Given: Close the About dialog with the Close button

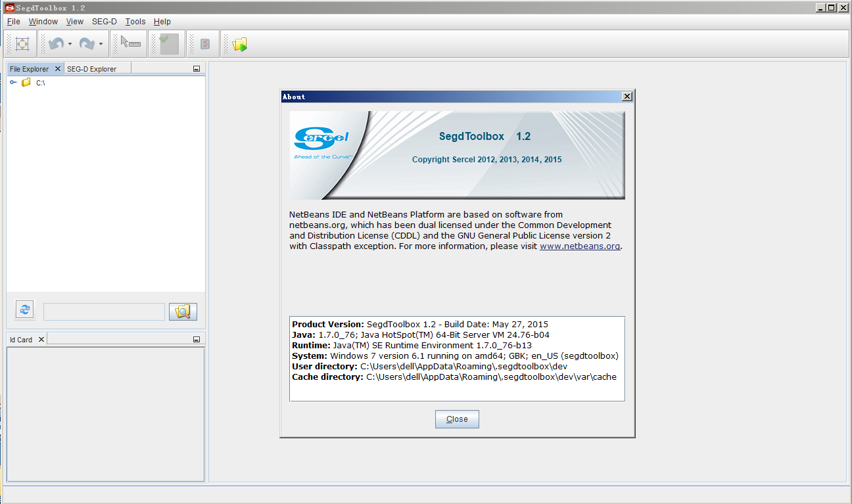Looking at the screenshot, I should point(457,419).
